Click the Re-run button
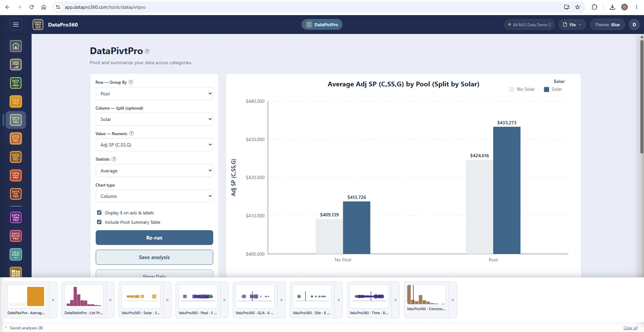This screenshot has width=644, height=332. tap(154, 238)
